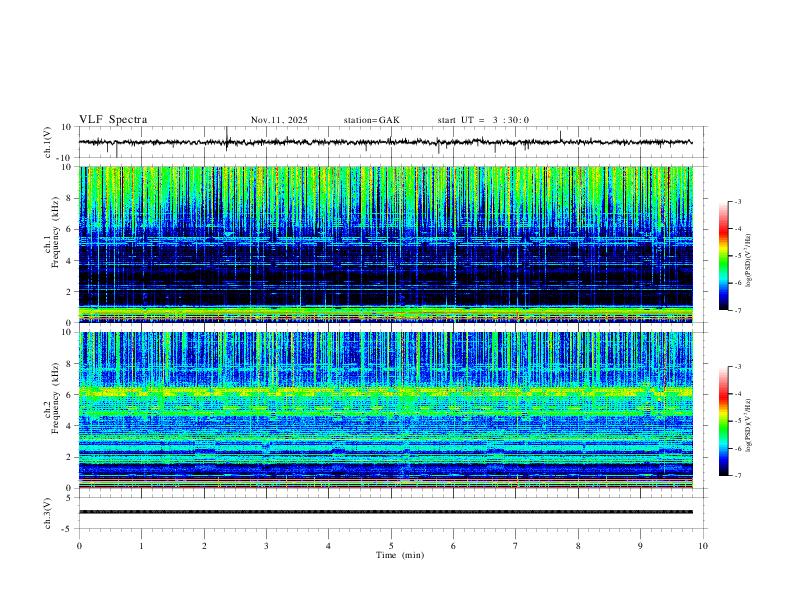792x612 pixels.
Task: Click the ch.2 colorbar "log(PSD)(V²/Hz)" label
Action: [749, 425]
